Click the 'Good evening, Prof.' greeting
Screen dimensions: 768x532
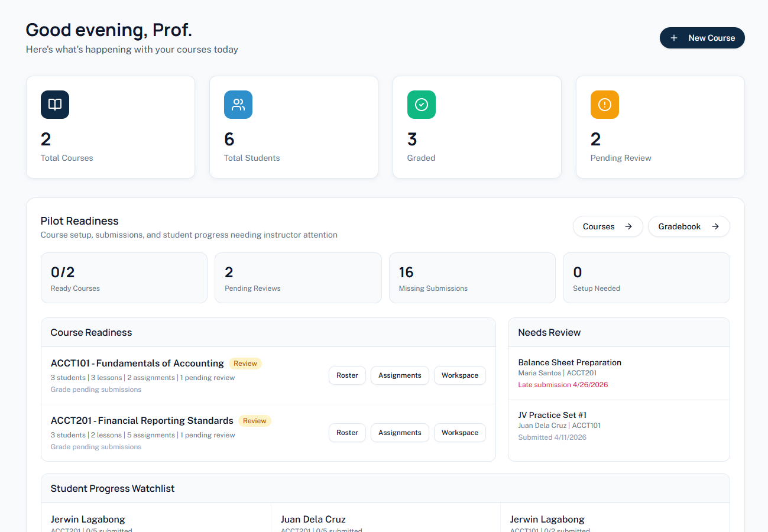click(x=109, y=30)
